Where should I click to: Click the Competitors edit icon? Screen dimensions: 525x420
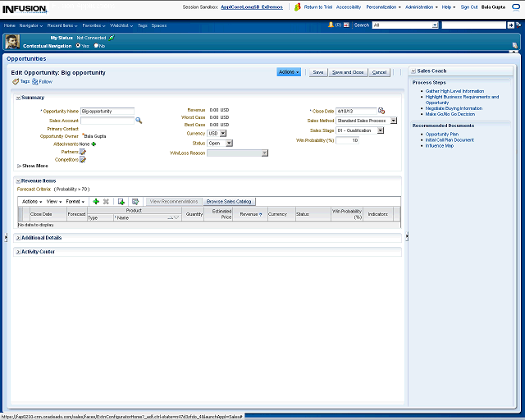[83, 160]
